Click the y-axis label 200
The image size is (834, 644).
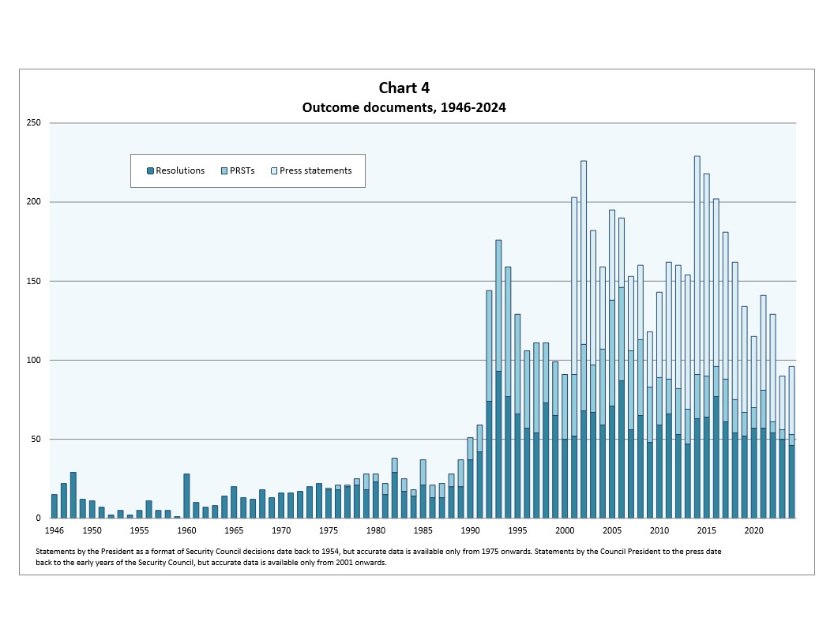pos(33,202)
